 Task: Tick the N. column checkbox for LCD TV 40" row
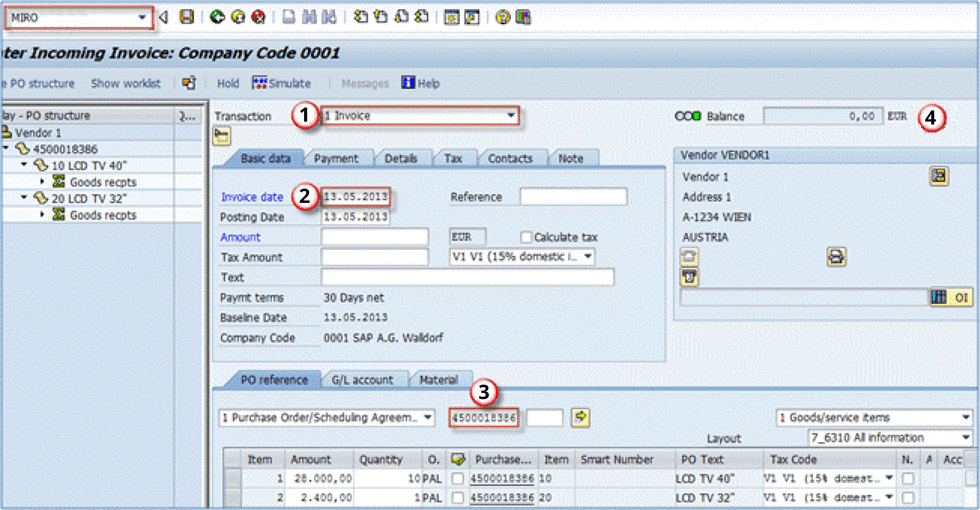coord(908,478)
